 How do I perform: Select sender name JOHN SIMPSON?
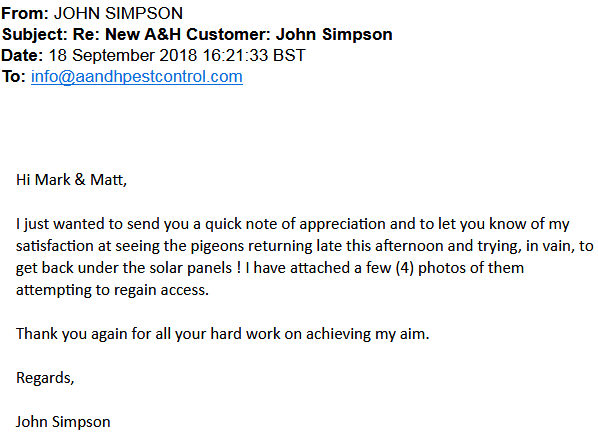pos(118,13)
